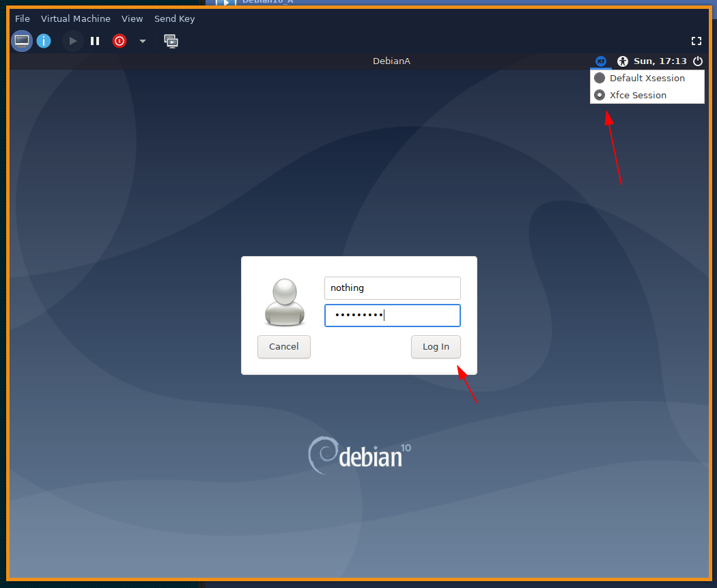Click the Log In button
Image resolution: width=717 pixels, height=588 pixels.
[x=436, y=346]
